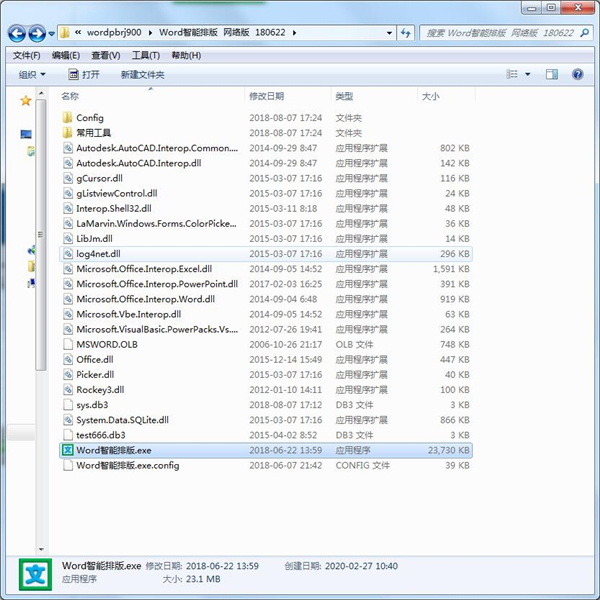Expand the address bar history dropdown

coord(391,33)
